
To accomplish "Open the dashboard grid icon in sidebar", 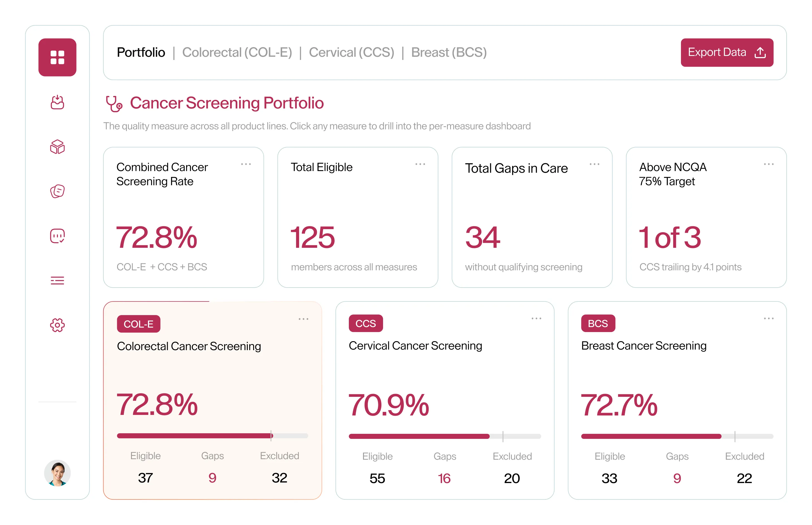I will pos(57,57).
